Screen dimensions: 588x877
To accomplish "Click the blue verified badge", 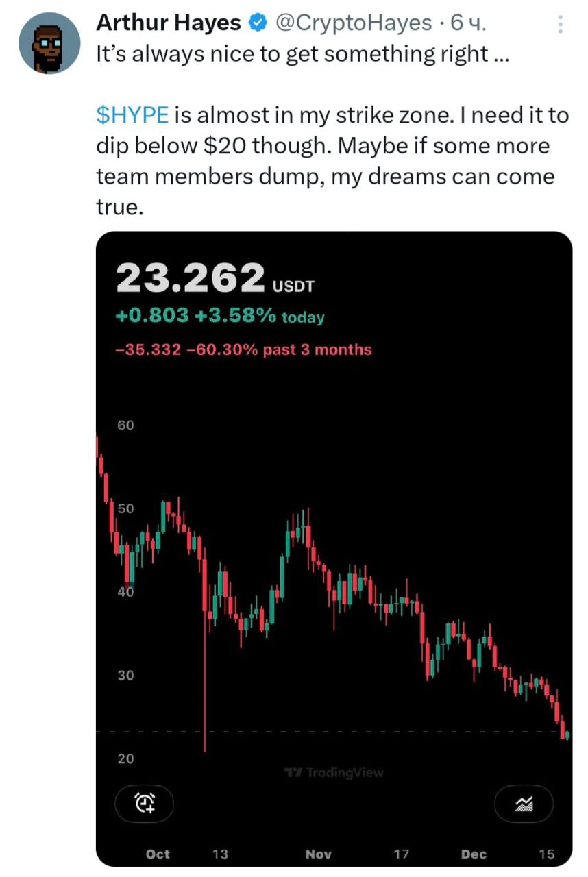I will click(257, 24).
